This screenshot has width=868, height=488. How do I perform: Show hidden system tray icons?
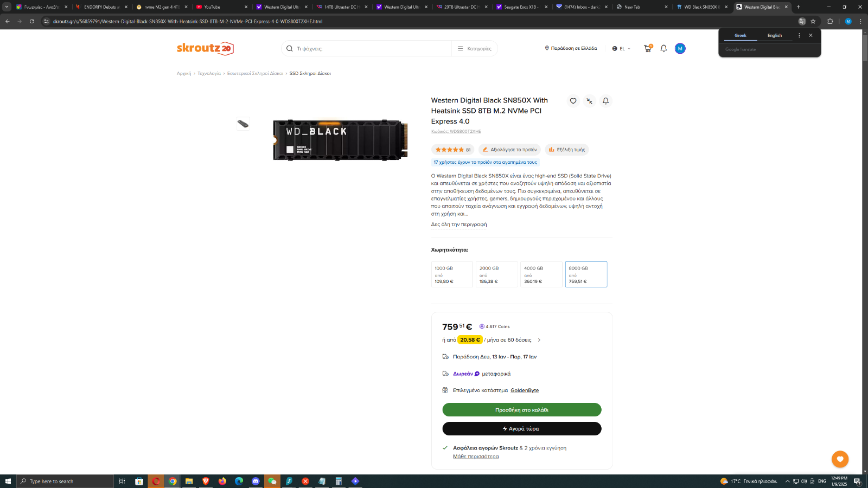click(788, 481)
